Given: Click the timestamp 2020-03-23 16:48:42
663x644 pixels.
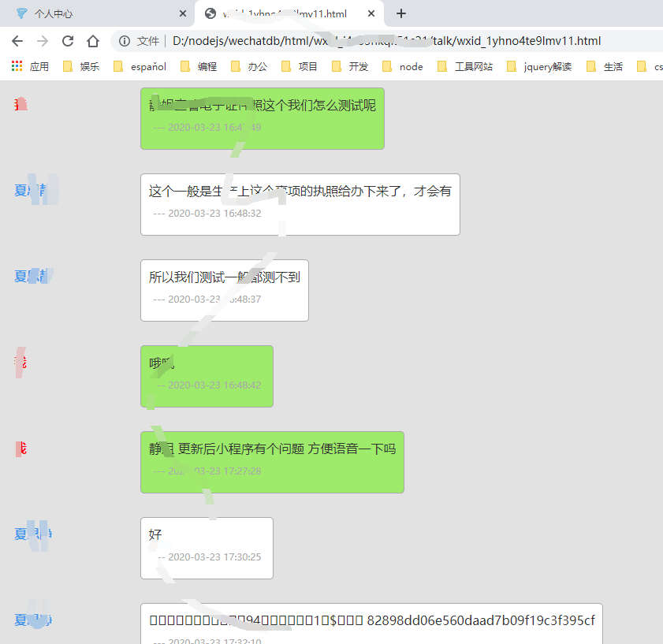Looking at the screenshot, I should pyautogui.click(x=214, y=385).
